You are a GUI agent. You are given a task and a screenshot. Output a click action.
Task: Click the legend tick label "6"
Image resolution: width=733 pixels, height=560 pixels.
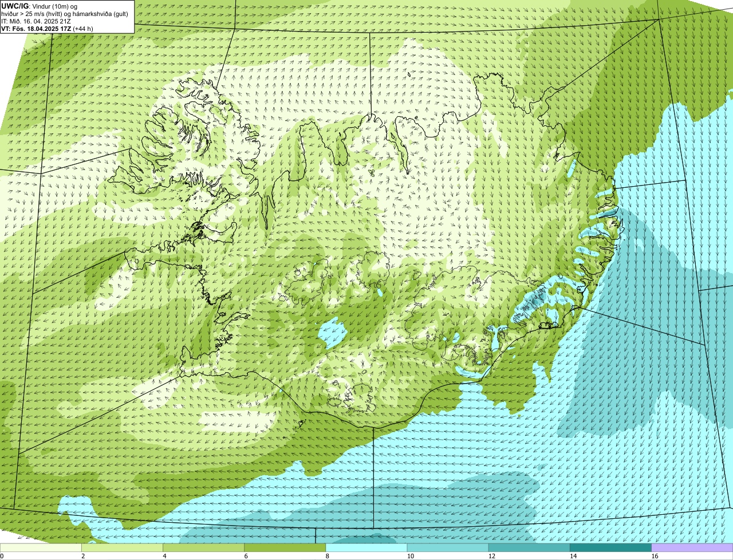click(x=246, y=556)
